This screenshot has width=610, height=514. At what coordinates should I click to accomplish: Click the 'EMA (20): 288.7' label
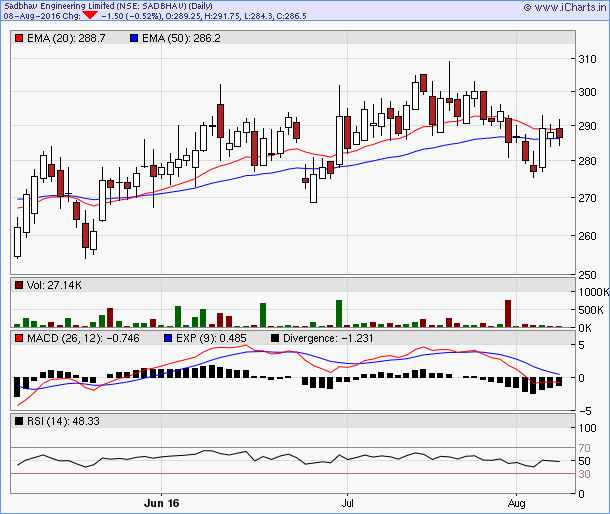pyautogui.click(x=66, y=38)
